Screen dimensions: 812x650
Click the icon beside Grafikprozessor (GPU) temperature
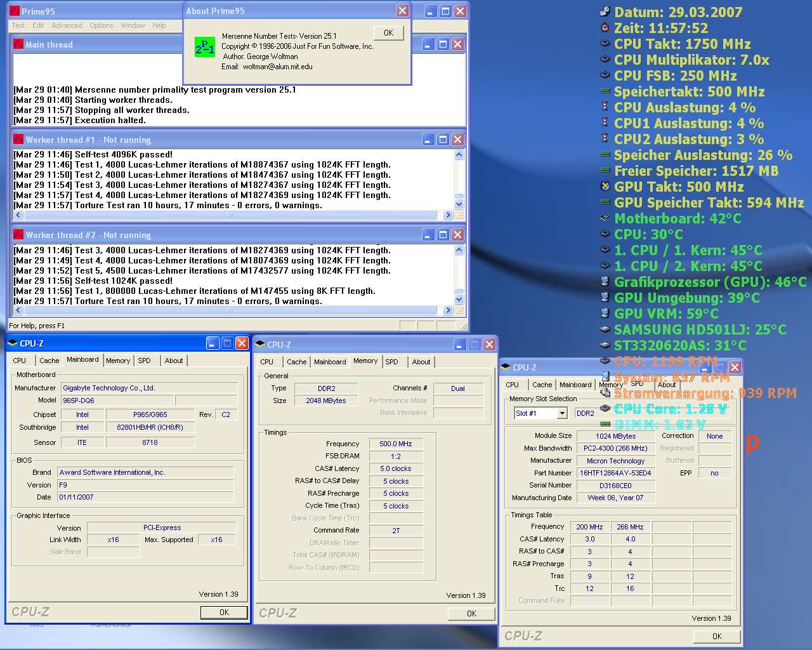(605, 281)
